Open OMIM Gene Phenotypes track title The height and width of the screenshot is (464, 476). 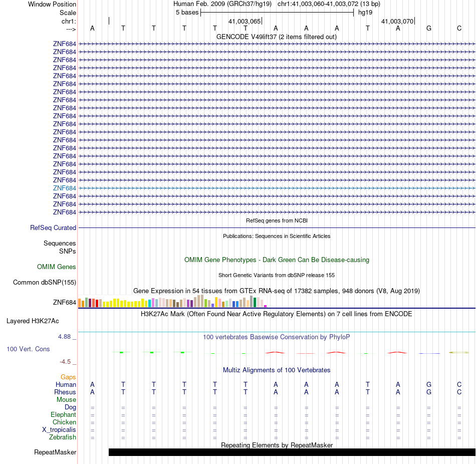pos(277,260)
